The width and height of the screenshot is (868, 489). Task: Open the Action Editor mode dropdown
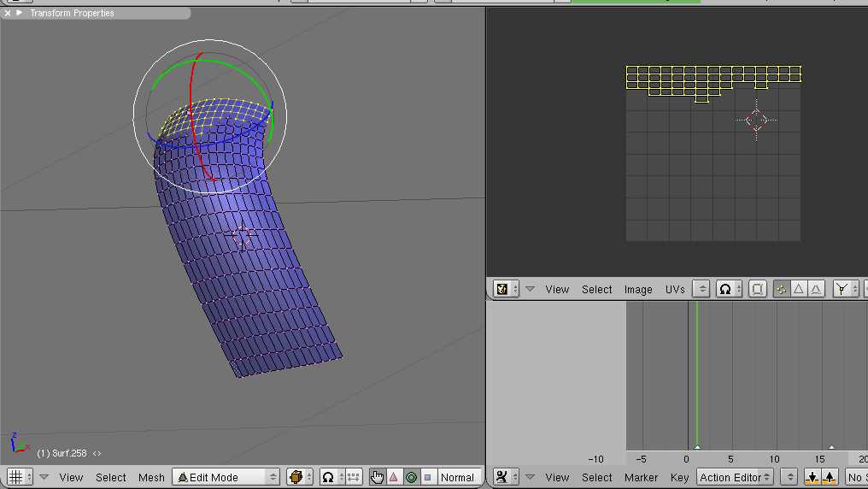point(734,477)
